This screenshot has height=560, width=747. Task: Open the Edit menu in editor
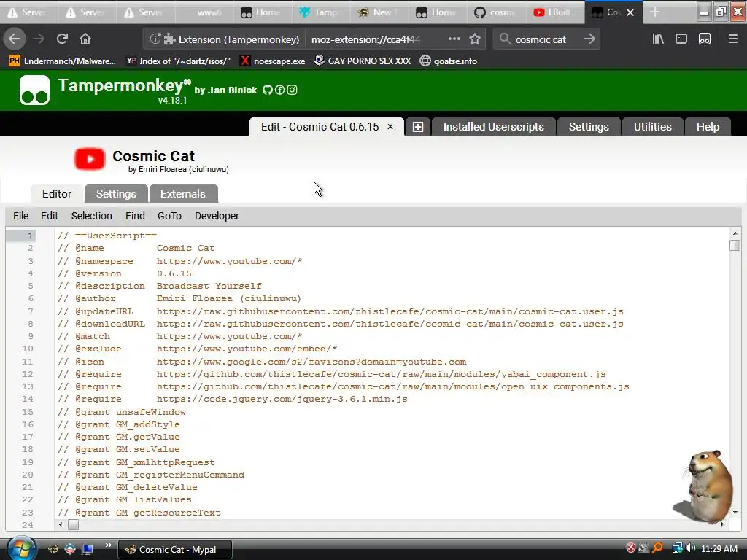pyautogui.click(x=50, y=216)
